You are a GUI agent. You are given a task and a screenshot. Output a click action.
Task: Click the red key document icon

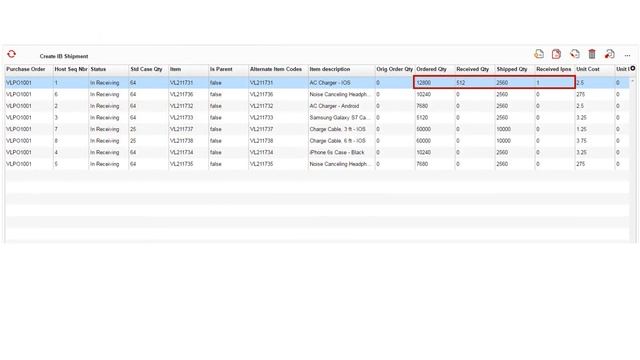coord(610,54)
